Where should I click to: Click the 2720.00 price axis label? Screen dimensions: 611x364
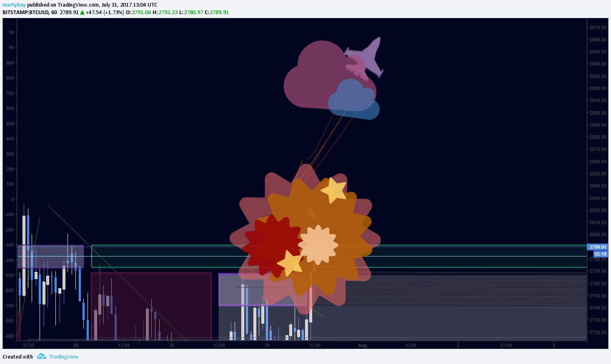coord(598,332)
